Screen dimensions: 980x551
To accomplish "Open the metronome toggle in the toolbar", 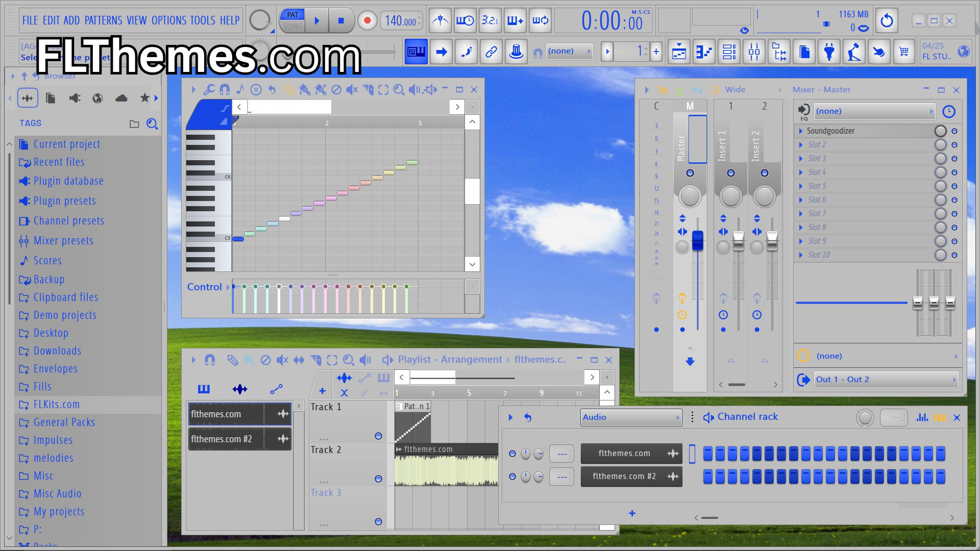I will [x=440, y=21].
